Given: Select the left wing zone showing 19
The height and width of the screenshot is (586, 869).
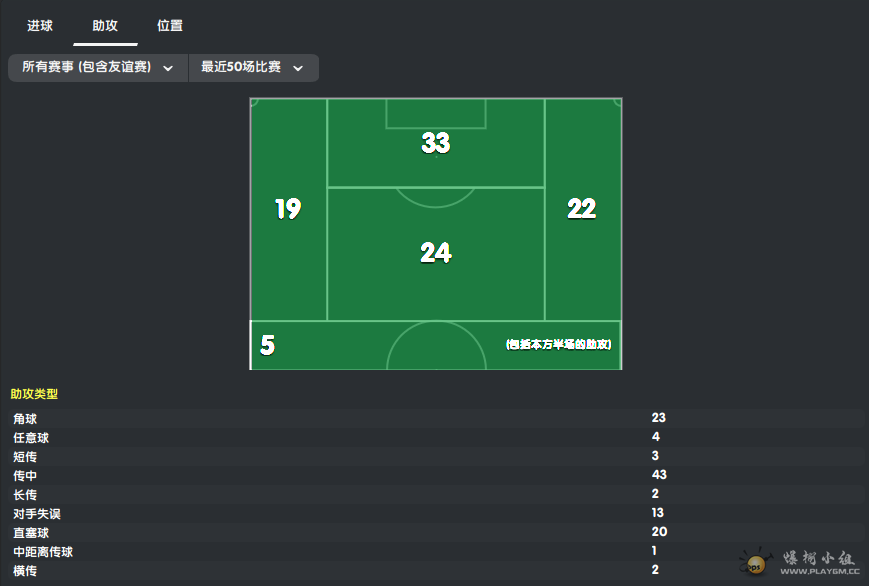Looking at the screenshot, I should (288, 209).
